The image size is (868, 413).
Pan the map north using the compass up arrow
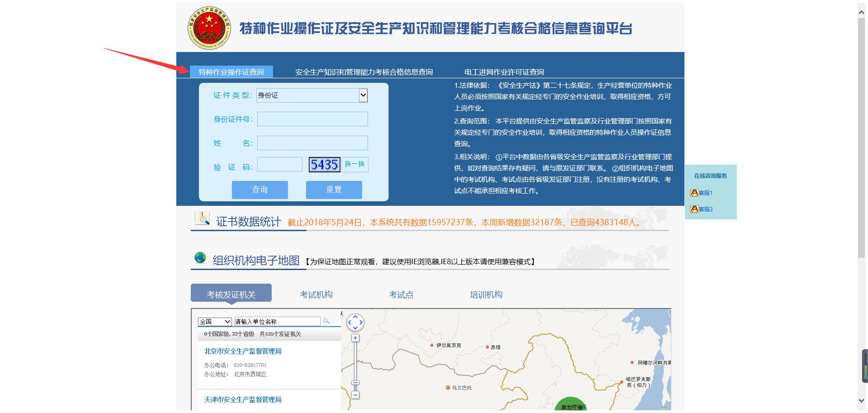(x=355, y=317)
